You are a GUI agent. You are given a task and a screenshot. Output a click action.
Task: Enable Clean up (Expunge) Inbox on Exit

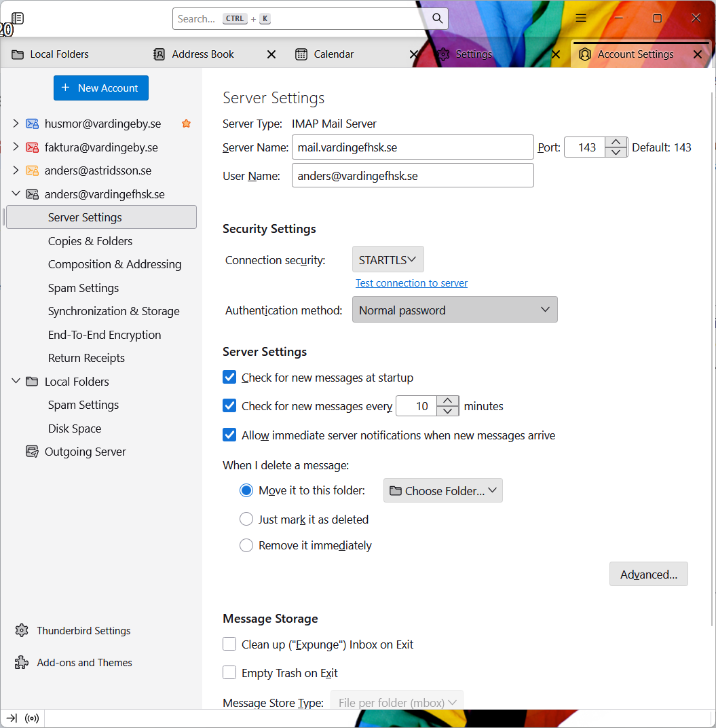pos(229,644)
